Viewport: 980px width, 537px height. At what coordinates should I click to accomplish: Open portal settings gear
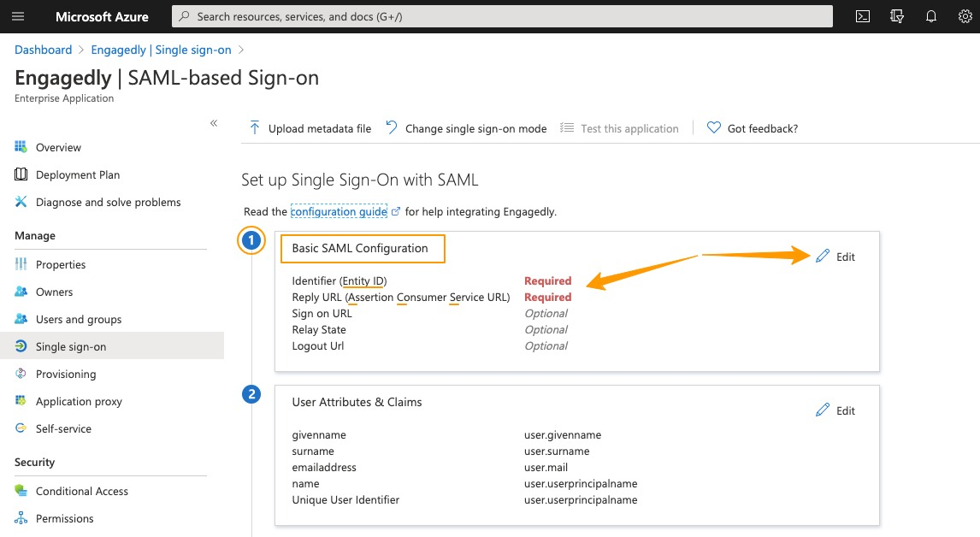coord(965,16)
